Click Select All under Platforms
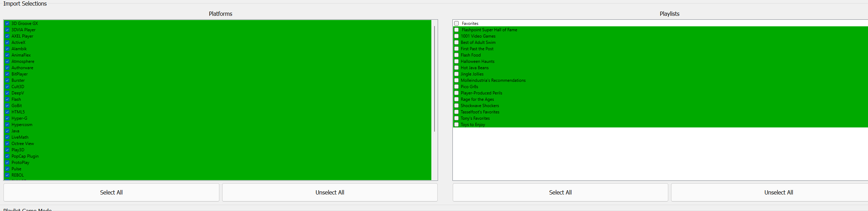The width and height of the screenshot is (868, 211). (111, 192)
